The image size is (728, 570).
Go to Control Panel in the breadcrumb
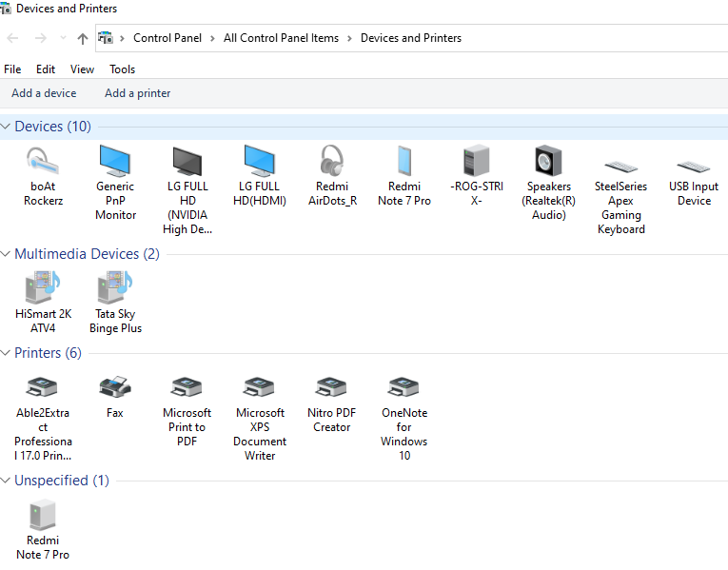tap(167, 38)
